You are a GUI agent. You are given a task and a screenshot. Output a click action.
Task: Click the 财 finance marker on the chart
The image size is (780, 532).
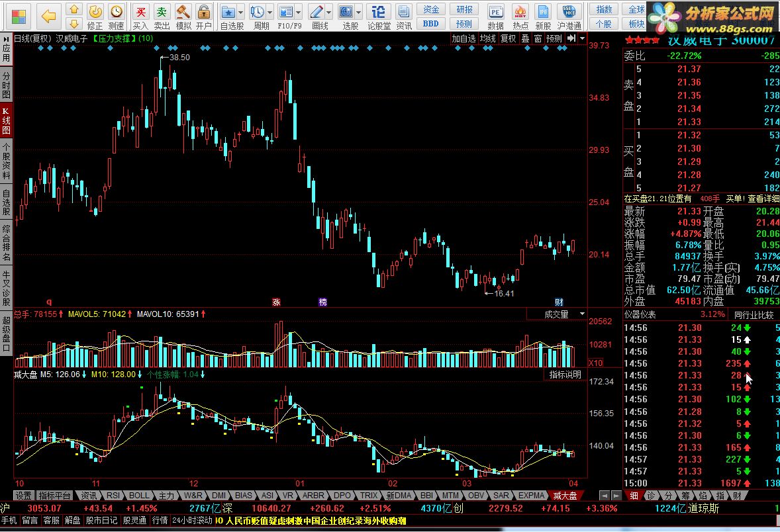click(x=559, y=302)
